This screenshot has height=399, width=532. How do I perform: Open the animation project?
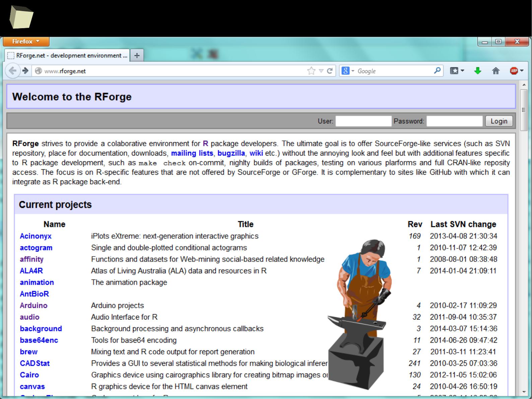click(x=37, y=282)
